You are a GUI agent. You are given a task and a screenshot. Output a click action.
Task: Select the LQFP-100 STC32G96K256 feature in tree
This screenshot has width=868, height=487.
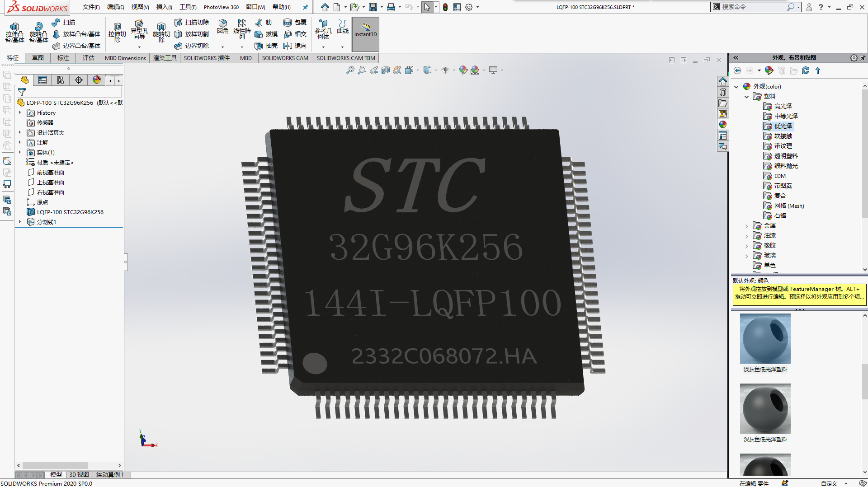pos(65,212)
